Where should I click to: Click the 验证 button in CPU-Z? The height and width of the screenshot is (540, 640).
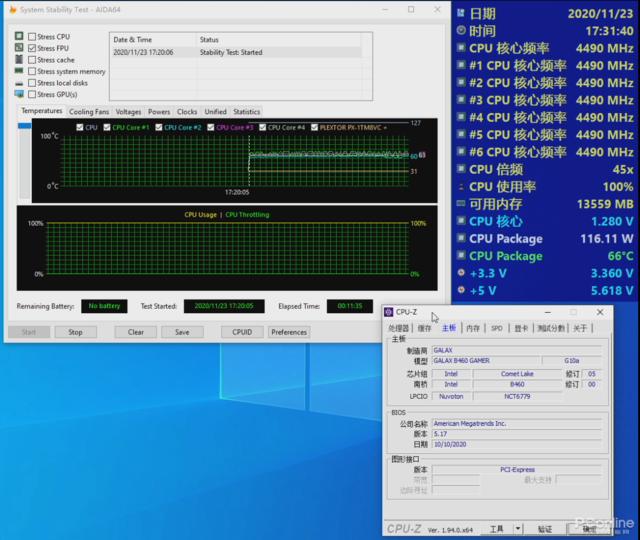coord(544,529)
